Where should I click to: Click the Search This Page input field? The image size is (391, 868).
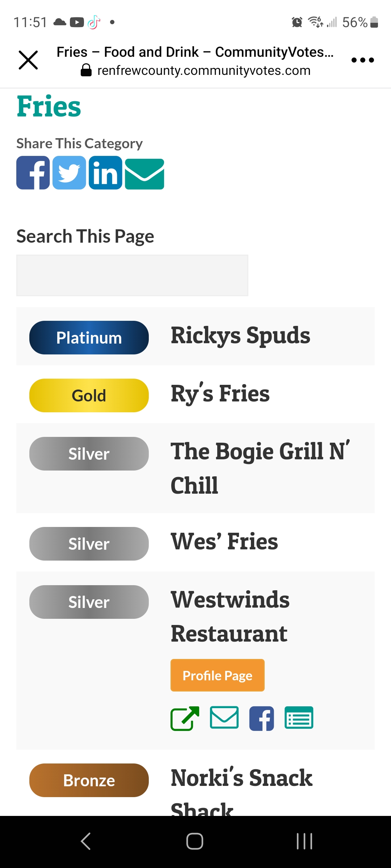pyautogui.click(x=132, y=276)
